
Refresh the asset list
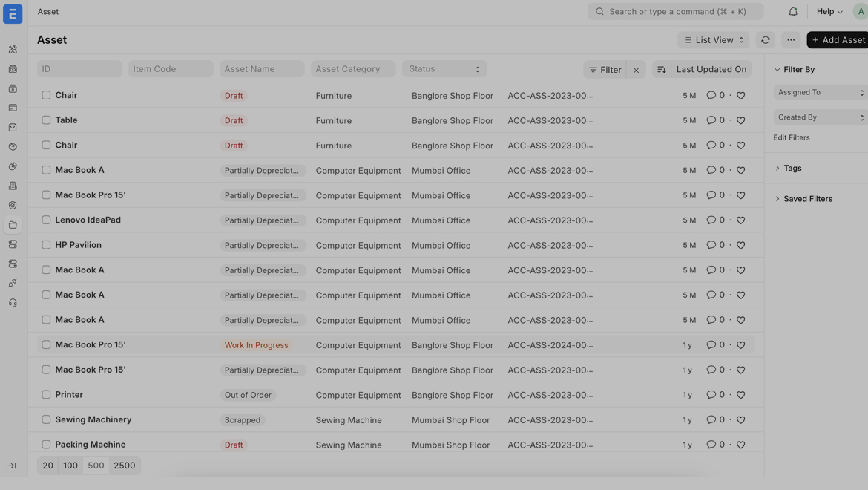[765, 40]
